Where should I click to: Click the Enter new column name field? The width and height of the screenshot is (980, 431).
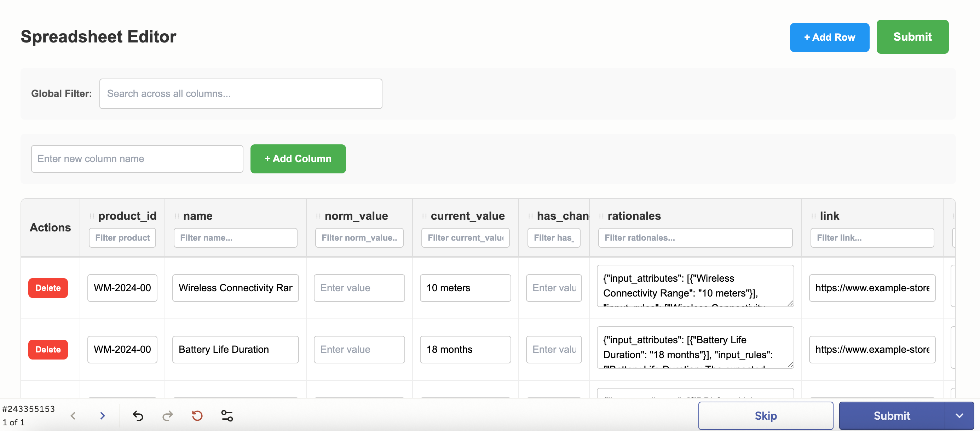coord(137,159)
